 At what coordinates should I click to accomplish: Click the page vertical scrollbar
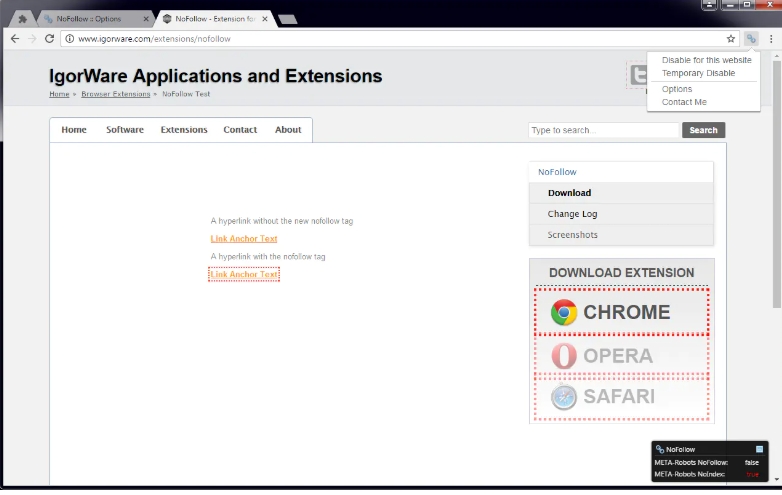click(x=777, y=184)
